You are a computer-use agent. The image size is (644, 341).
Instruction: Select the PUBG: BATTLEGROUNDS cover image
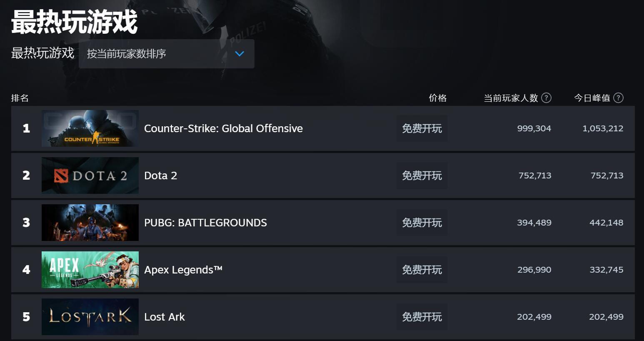90,223
